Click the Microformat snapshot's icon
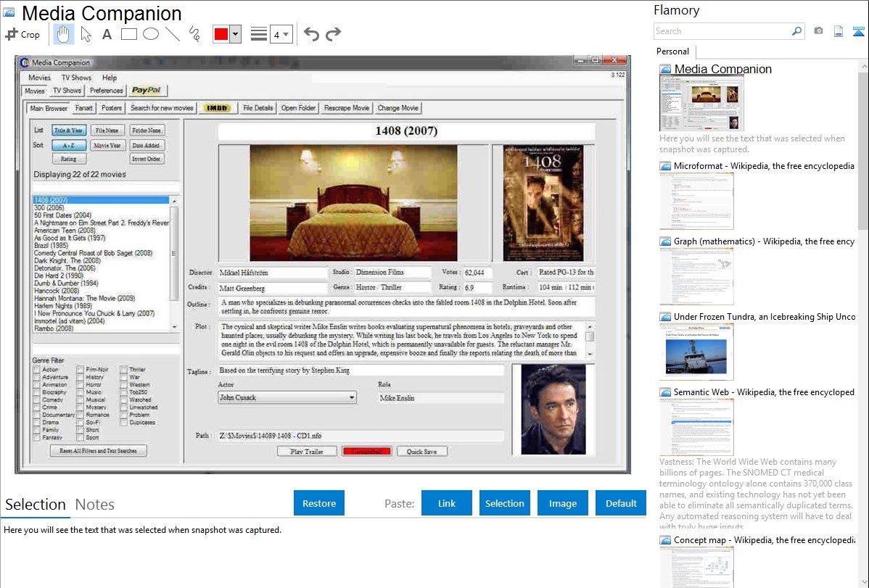The image size is (869, 588). coord(665,166)
